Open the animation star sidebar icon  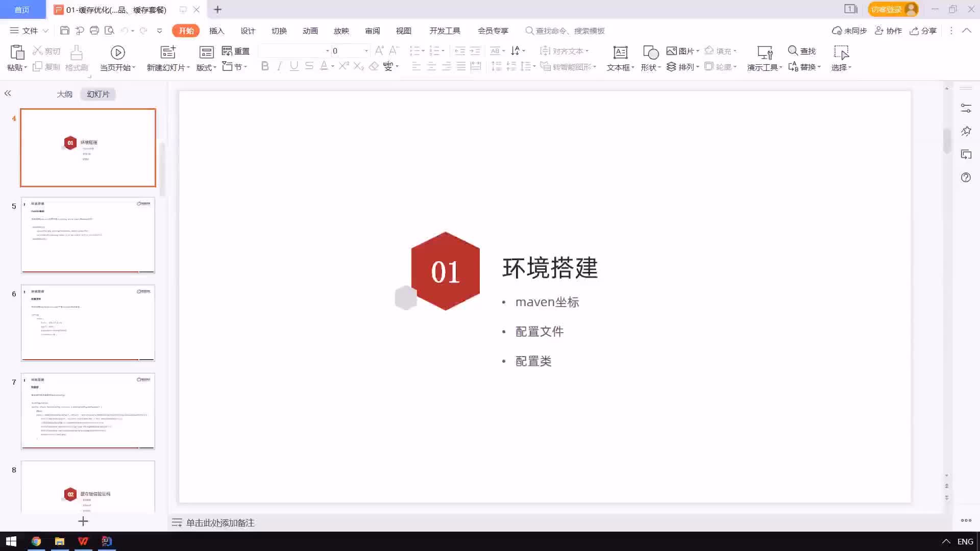[x=966, y=131]
